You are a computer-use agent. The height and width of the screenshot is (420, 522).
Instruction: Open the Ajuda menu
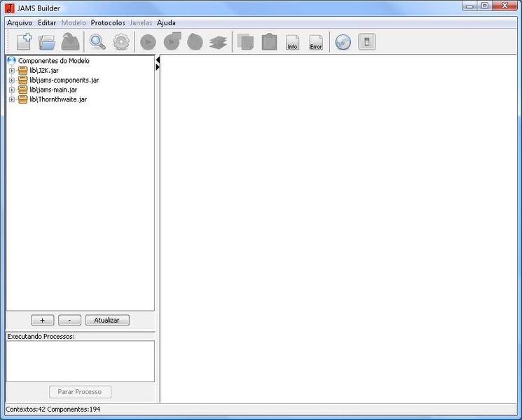tap(166, 22)
